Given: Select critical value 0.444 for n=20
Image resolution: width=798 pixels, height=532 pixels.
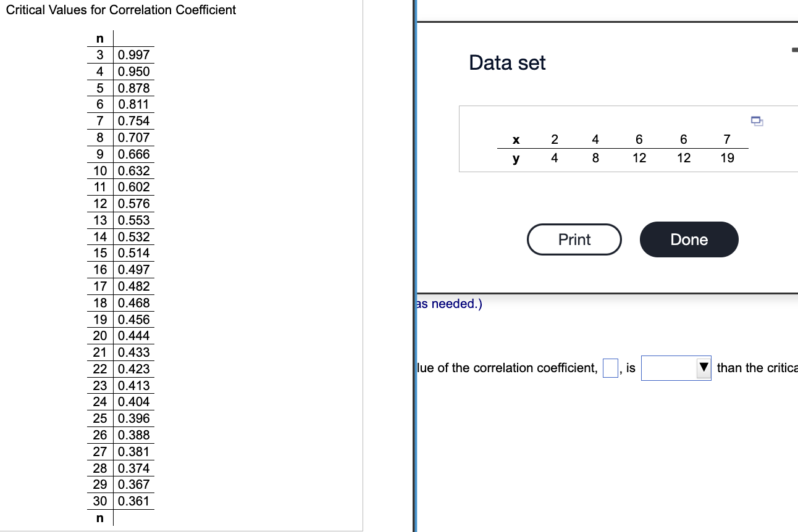Looking at the screenshot, I should pyautogui.click(x=133, y=336).
